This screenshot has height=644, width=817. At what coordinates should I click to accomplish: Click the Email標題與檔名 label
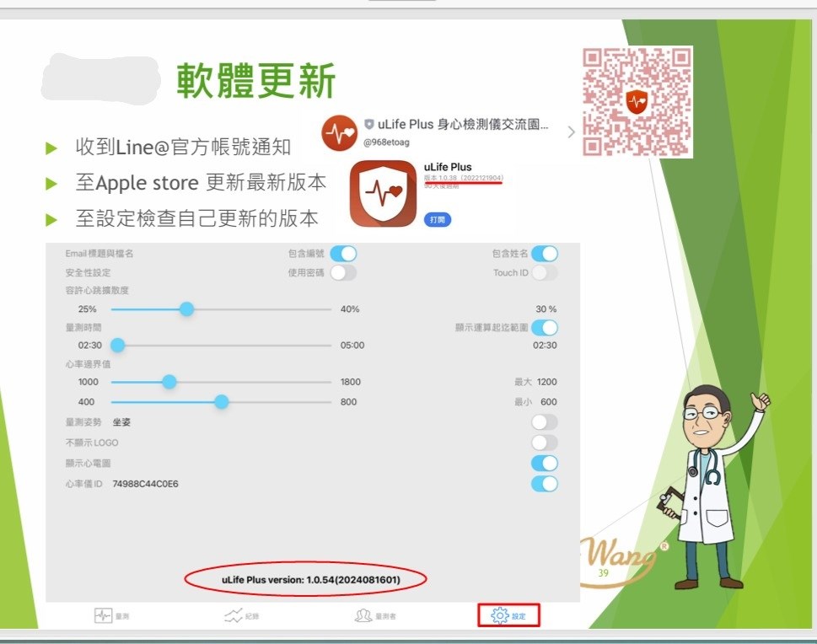click(x=99, y=254)
